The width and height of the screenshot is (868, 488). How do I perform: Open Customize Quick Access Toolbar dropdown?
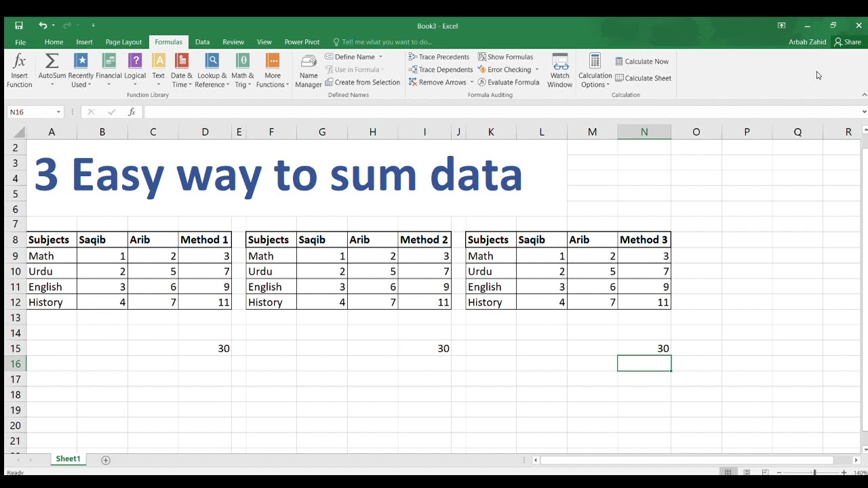coord(93,26)
